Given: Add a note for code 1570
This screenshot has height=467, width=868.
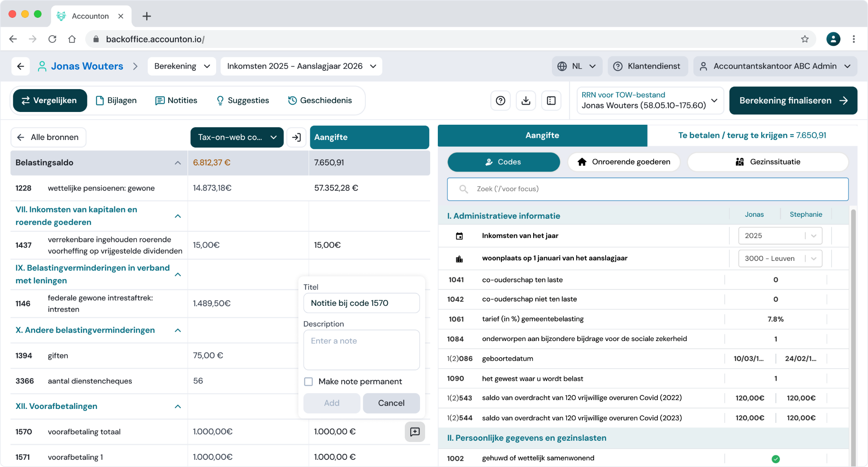Looking at the screenshot, I should (x=415, y=432).
